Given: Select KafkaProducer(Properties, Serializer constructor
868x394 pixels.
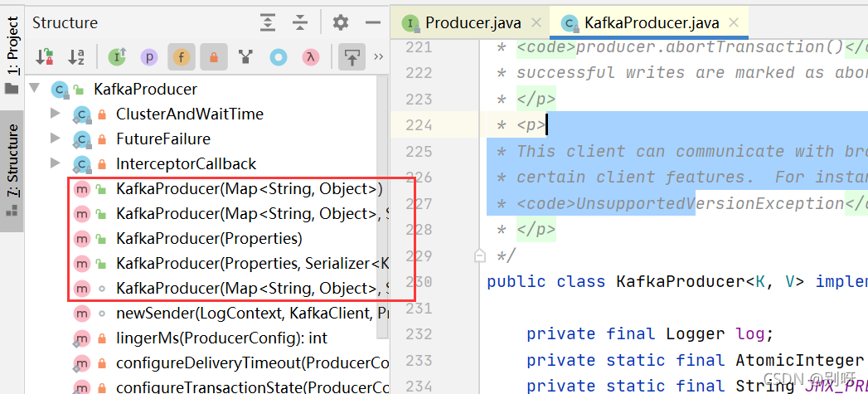Looking at the screenshot, I should pyautogui.click(x=252, y=263).
